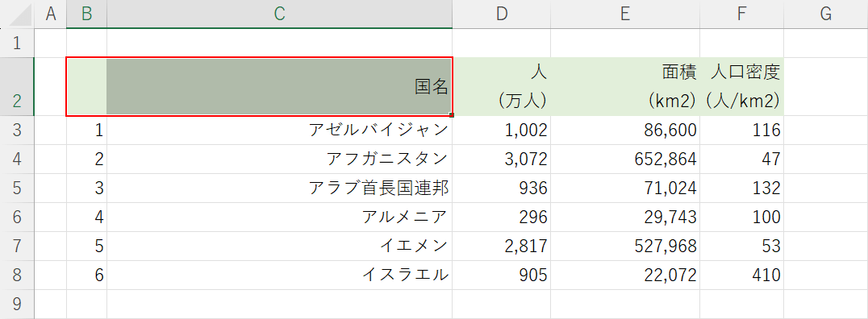Select row 9 header

[17, 304]
